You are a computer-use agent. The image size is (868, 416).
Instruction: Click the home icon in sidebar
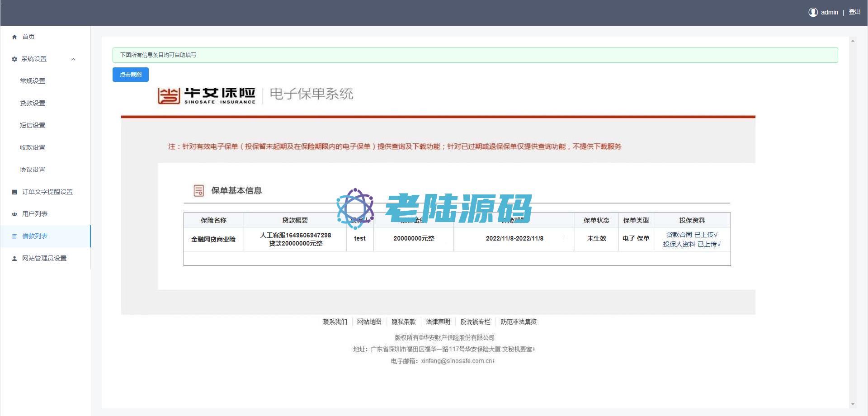click(x=14, y=37)
